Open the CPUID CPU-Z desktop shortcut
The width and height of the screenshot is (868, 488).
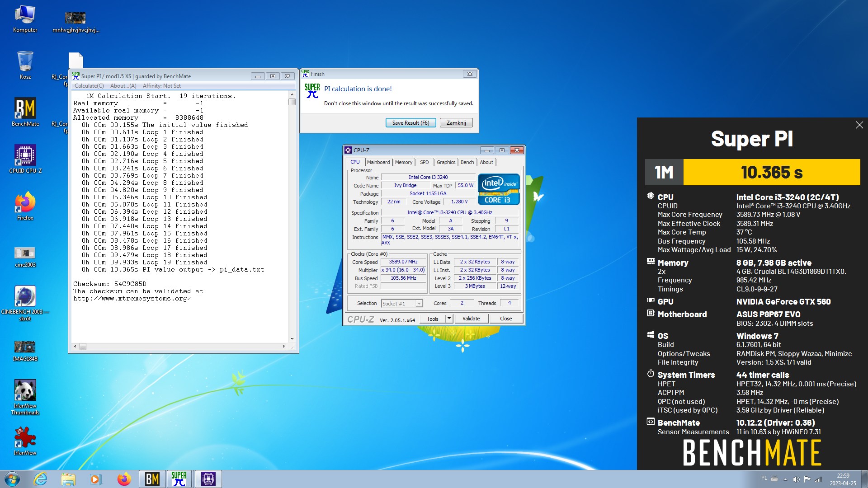tap(25, 159)
